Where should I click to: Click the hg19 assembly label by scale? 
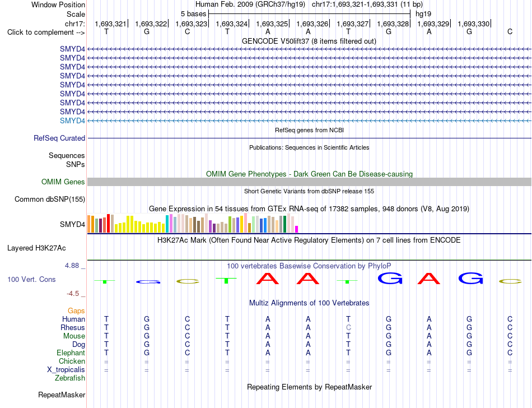(423, 14)
